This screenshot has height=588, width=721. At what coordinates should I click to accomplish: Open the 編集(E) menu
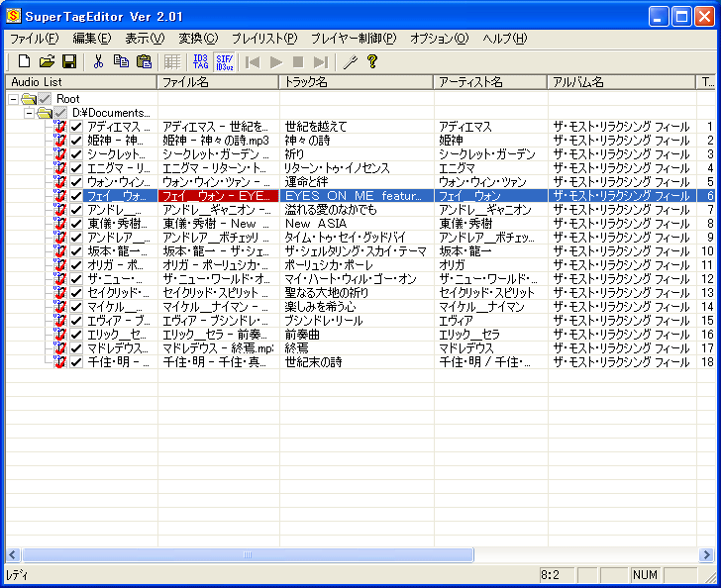[92, 39]
